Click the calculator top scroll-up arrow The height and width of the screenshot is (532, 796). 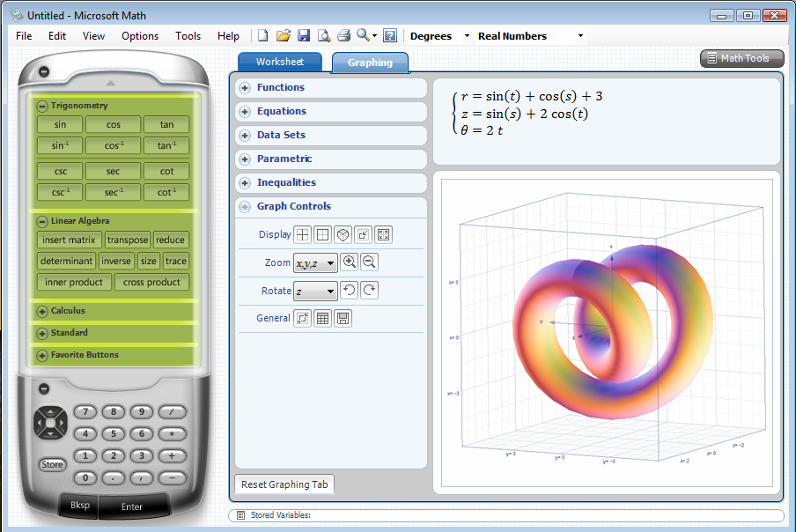tap(111, 83)
